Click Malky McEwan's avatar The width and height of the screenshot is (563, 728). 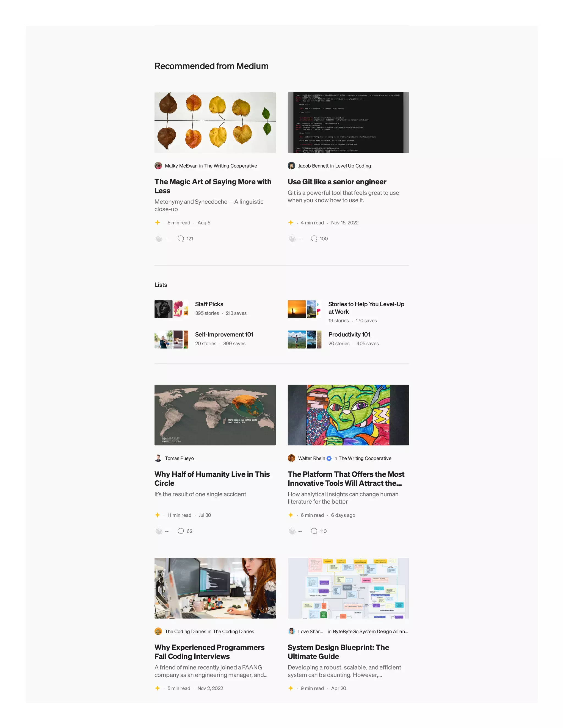point(158,166)
